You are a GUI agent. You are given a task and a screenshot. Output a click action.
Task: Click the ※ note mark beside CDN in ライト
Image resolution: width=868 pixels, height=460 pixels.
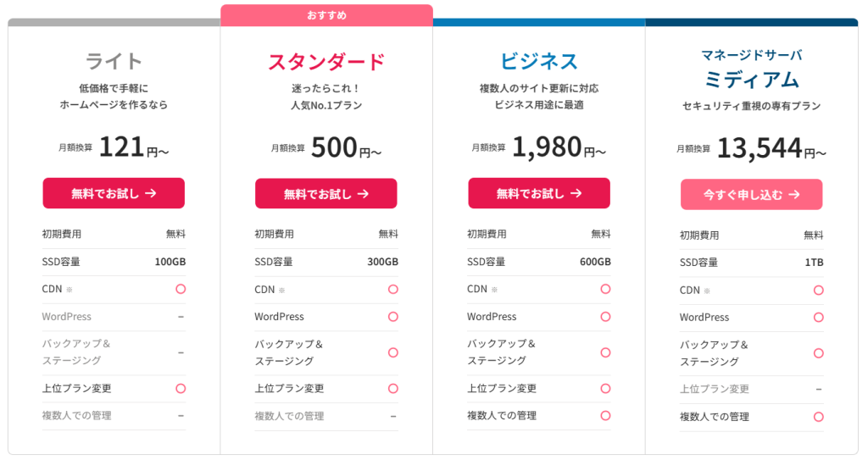tap(70, 290)
